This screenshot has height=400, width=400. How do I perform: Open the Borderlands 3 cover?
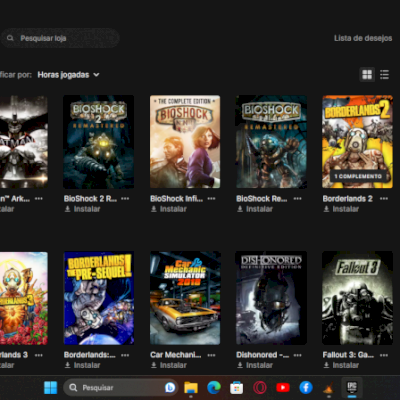point(24,298)
